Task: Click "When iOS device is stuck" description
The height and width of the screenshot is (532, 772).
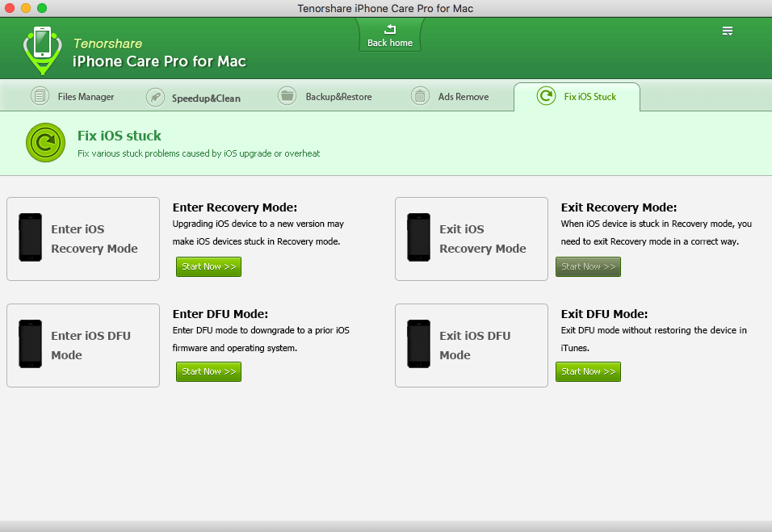Action: [657, 232]
